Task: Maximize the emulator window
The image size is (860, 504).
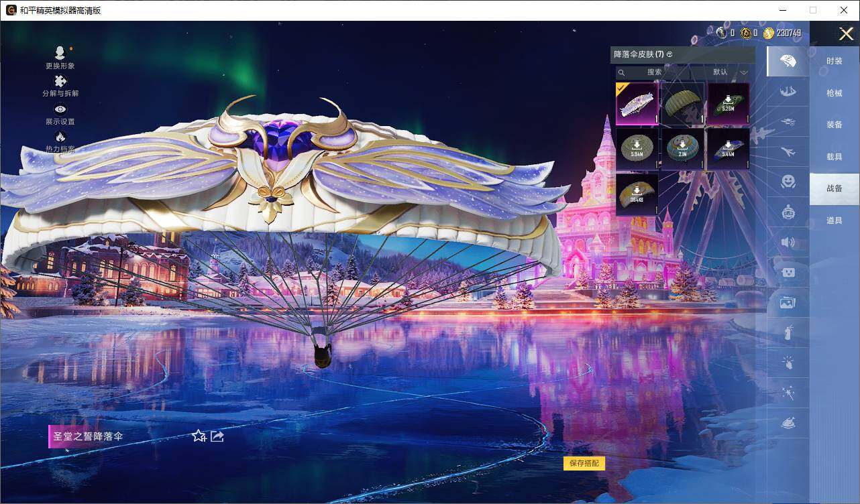Action: tap(813, 10)
